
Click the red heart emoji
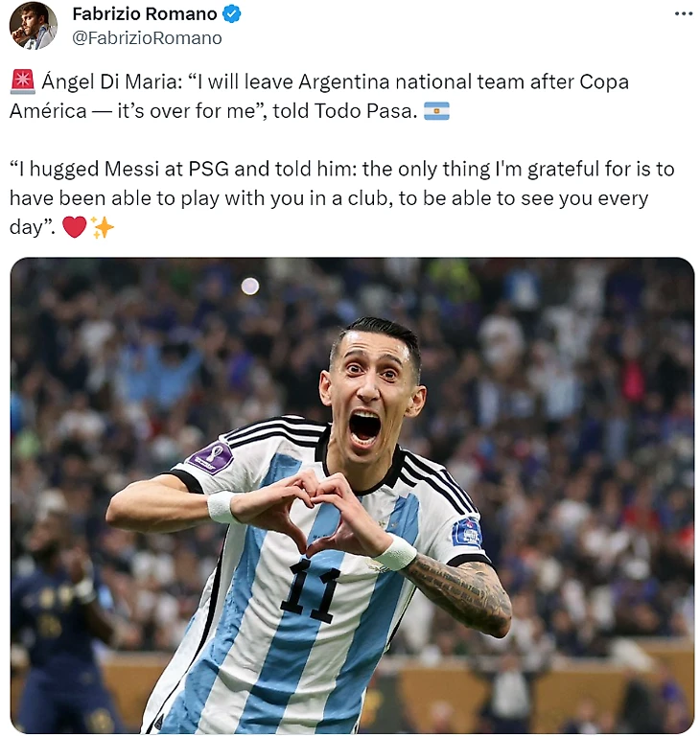[x=75, y=227]
